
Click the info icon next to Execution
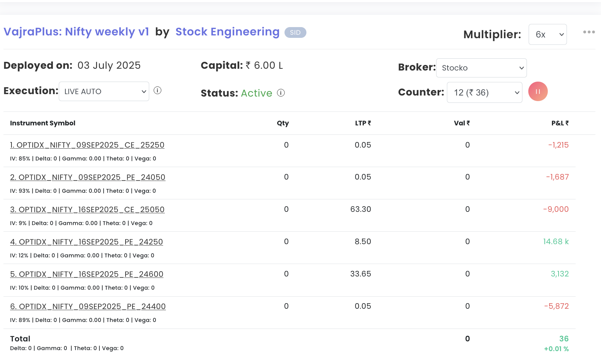(x=158, y=91)
